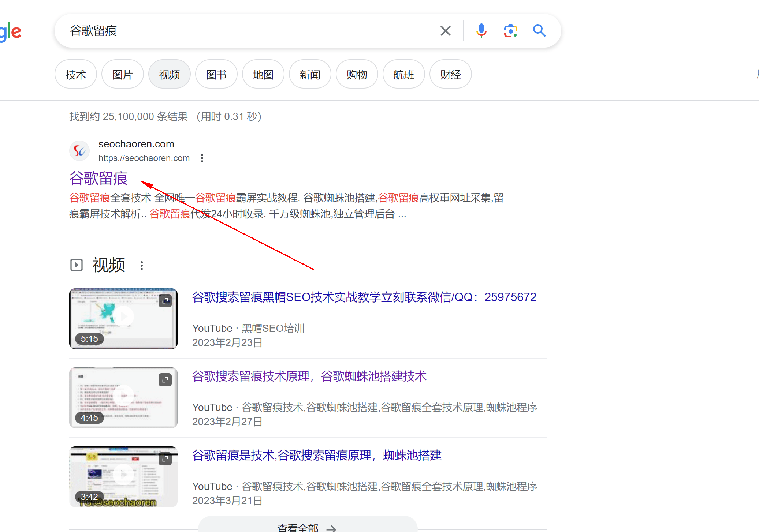Image resolution: width=759 pixels, height=532 pixels.
Task: Select the 航班 filter chip
Action: [x=404, y=74]
